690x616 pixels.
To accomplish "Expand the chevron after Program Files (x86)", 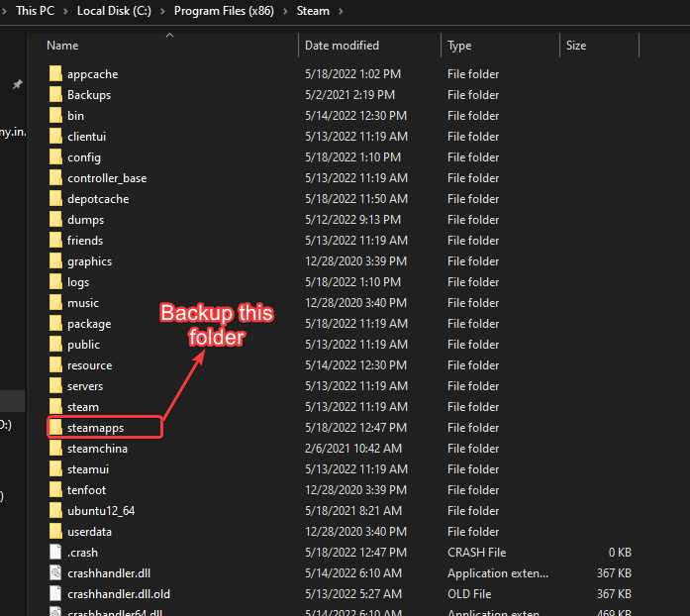I will pyautogui.click(x=285, y=11).
